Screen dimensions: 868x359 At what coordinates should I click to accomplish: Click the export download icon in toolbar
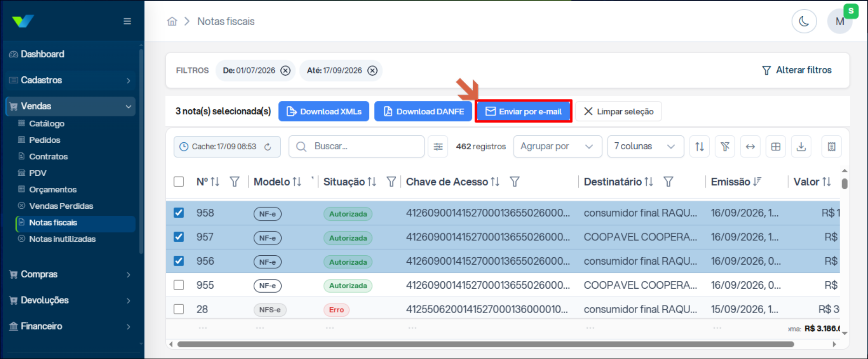click(x=801, y=147)
